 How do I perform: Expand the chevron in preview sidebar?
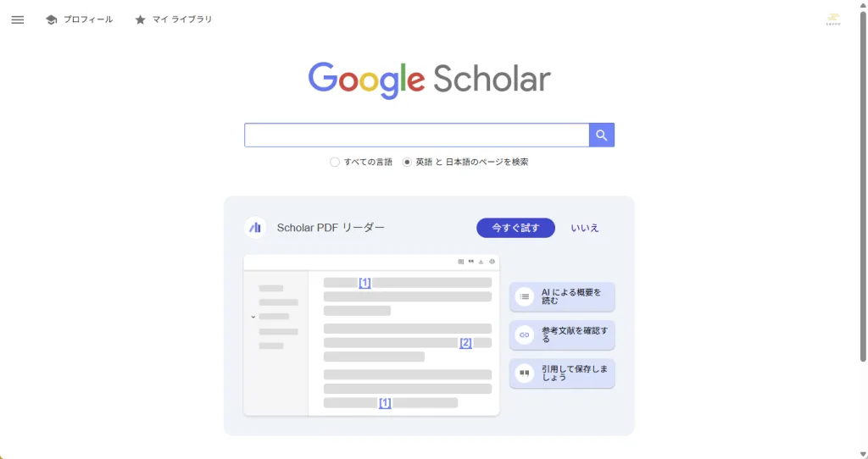click(x=253, y=317)
